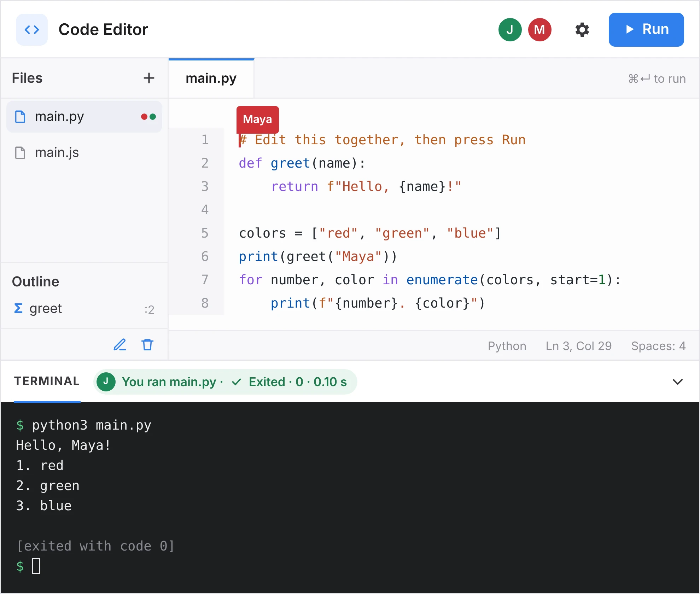Click the print(greet("Maya")) line
This screenshot has height=594, width=700.
point(318,257)
